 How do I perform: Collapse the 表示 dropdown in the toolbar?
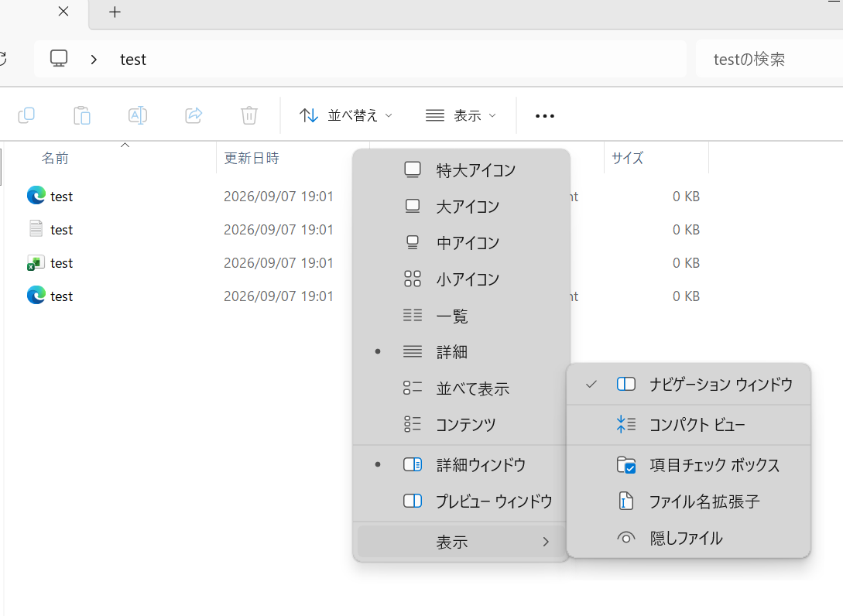point(461,115)
